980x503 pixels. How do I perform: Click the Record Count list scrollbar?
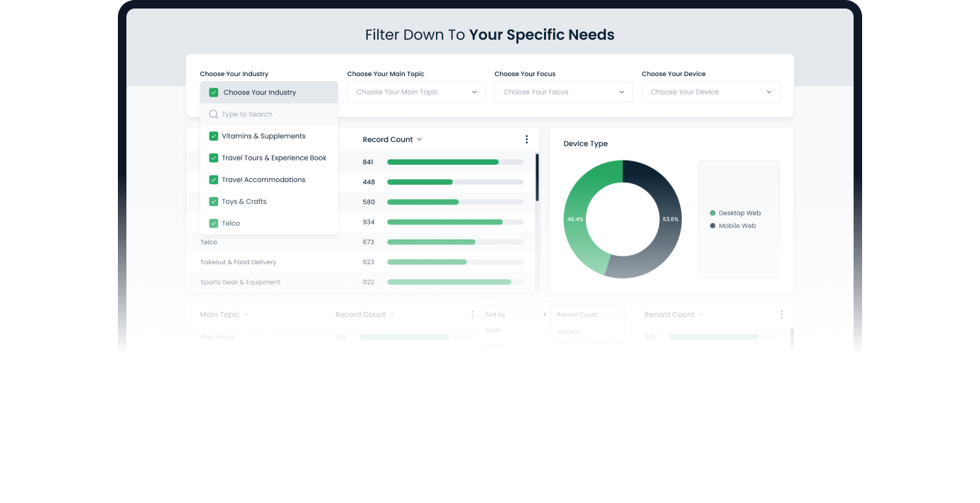click(x=538, y=178)
